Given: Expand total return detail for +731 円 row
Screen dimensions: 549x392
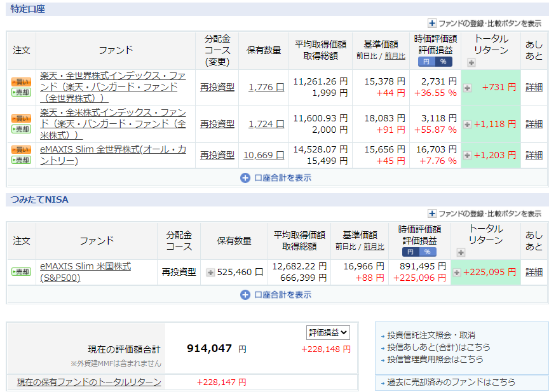Looking at the screenshot, I should (467, 88).
